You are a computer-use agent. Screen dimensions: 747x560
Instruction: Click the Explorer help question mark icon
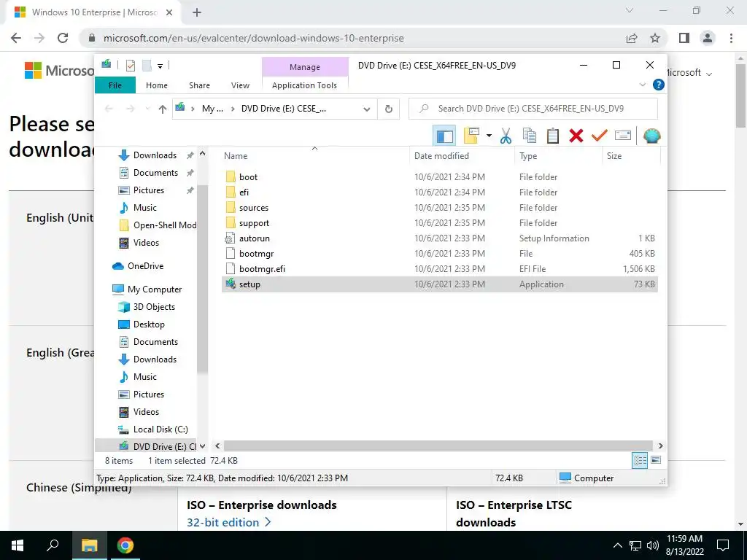coord(659,85)
